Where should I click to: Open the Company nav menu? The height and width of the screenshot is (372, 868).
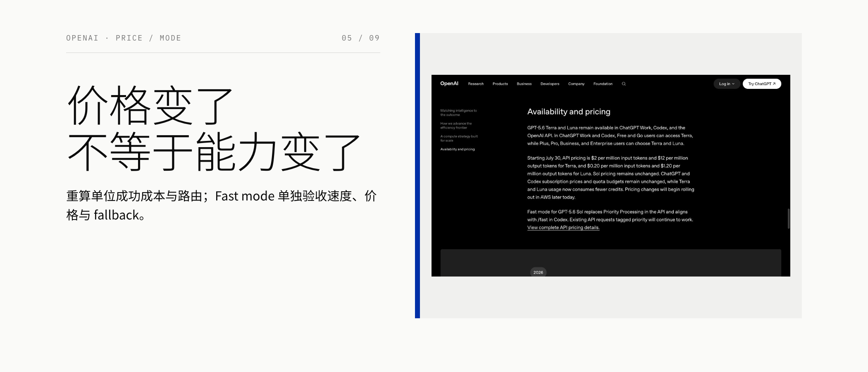(576, 84)
